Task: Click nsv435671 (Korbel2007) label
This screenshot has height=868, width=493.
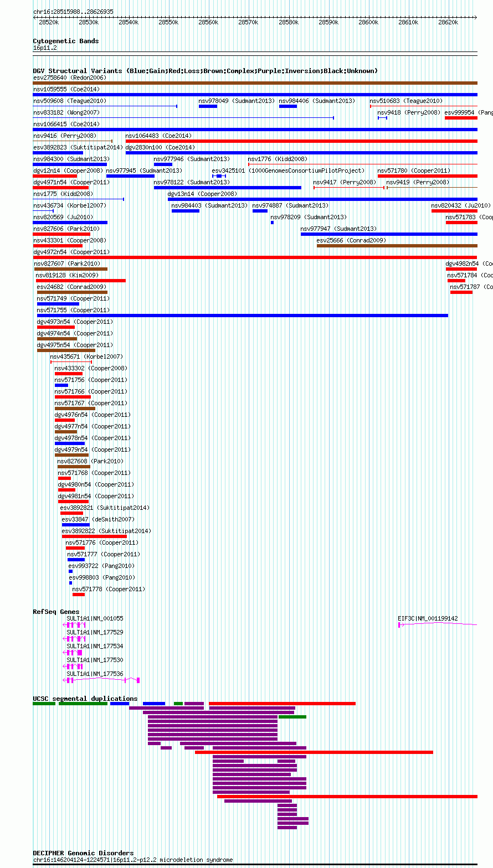Action: [x=87, y=356]
